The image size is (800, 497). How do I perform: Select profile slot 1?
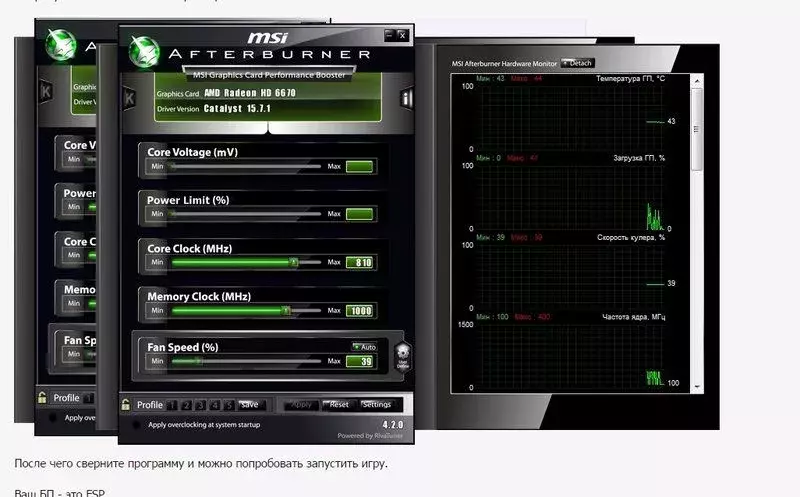(x=172, y=405)
